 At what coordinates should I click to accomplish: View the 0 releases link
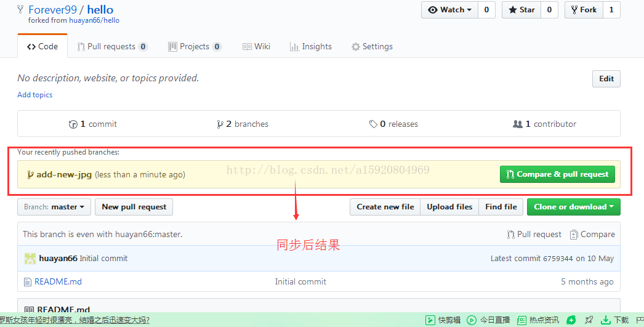point(393,124)
